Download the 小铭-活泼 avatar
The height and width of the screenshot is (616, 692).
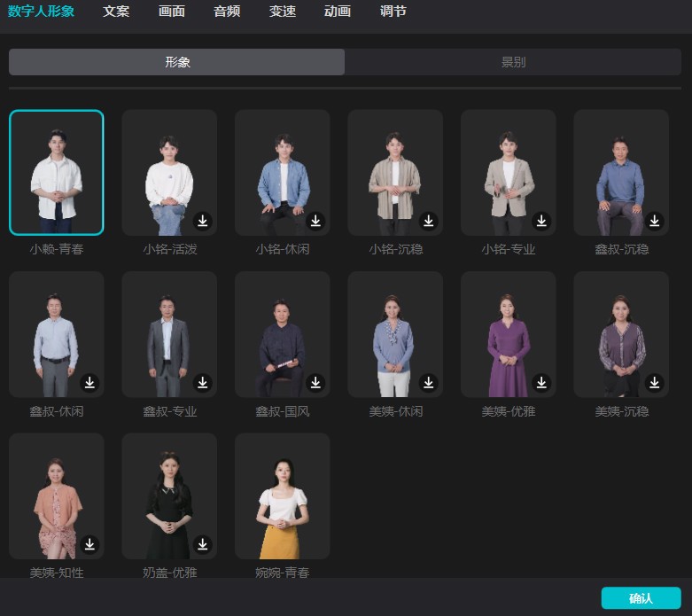tap(203, 221)
